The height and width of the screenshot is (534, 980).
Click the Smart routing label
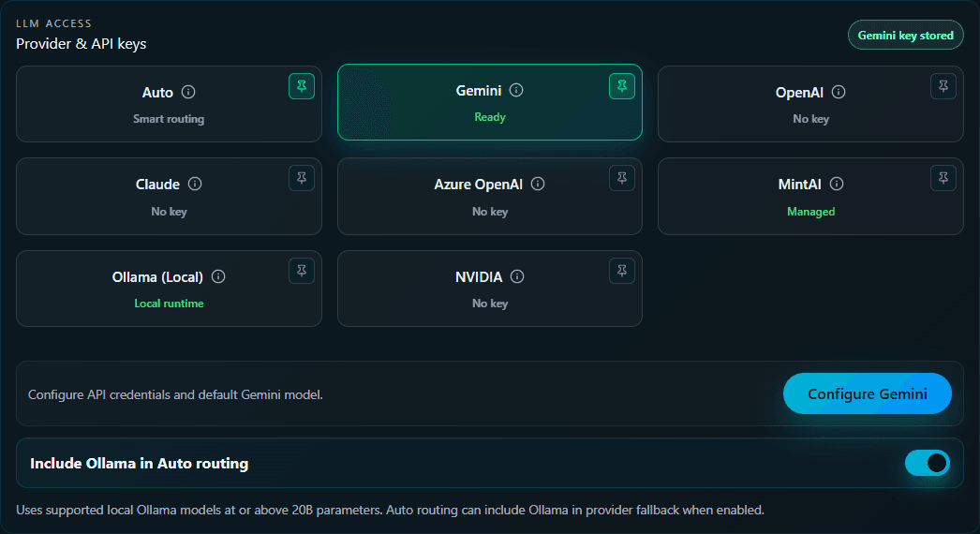169,119
